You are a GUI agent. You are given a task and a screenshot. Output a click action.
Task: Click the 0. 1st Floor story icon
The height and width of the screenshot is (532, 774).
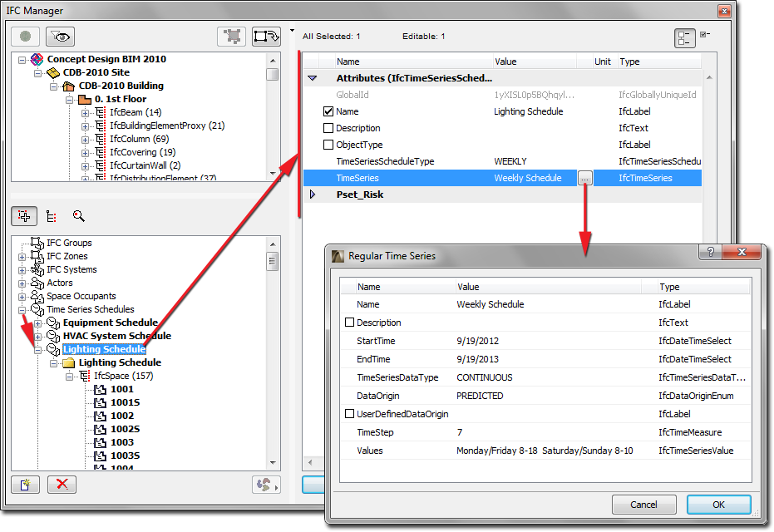pyautogui.click(x=85, y=99)
